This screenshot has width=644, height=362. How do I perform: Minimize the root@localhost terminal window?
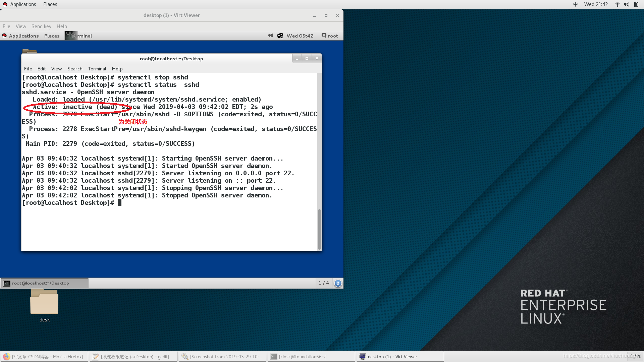[297, 58]
